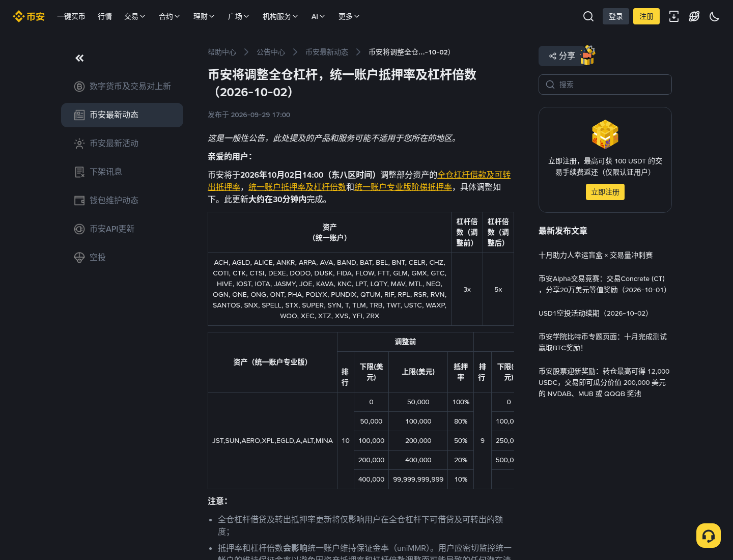Expand the 更多 dropdown menu

pos(349,16)
